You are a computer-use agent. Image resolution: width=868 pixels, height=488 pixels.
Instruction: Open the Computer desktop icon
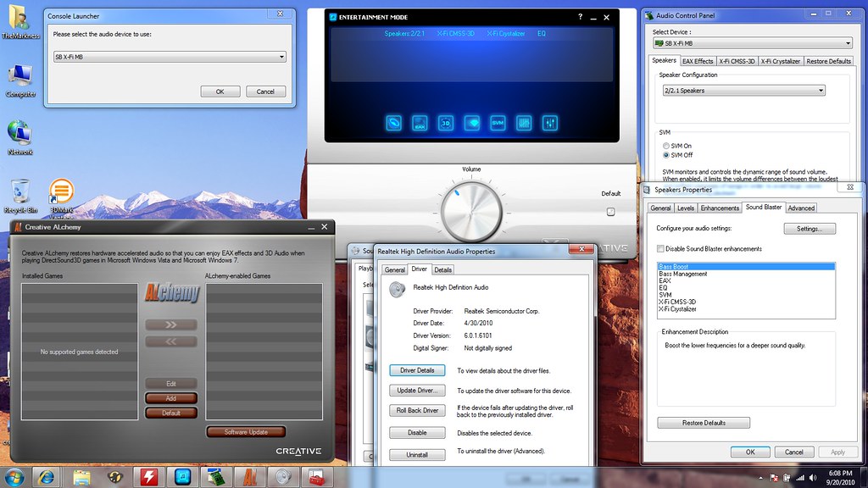click(20, 80)
